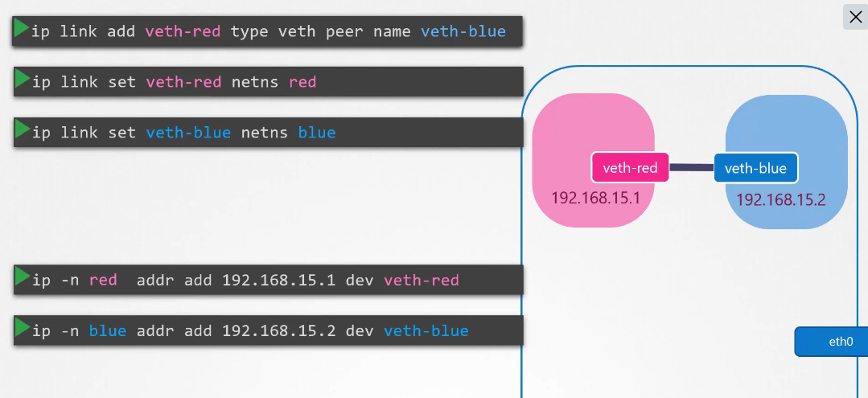Click green arrow beside 'addr add 192.168.15.2' command
The image size is (868, 398).
tap(22, 328)
